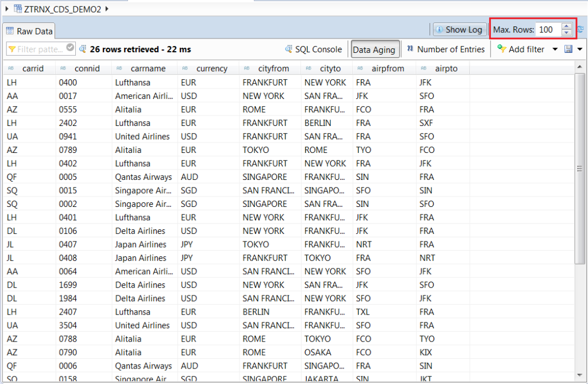Click the cityfrom column header
This screenshot has height=384, width=588.
(x=270, y=68)
